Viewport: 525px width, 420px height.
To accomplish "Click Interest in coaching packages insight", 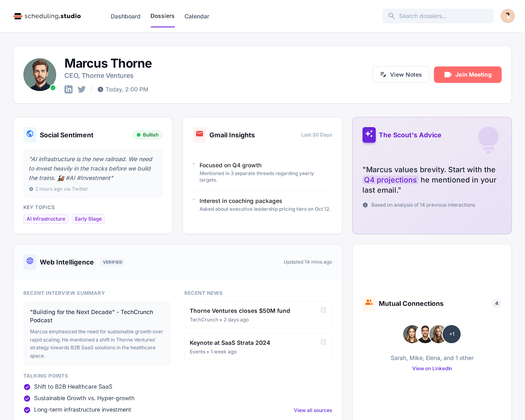I will 241,201.
